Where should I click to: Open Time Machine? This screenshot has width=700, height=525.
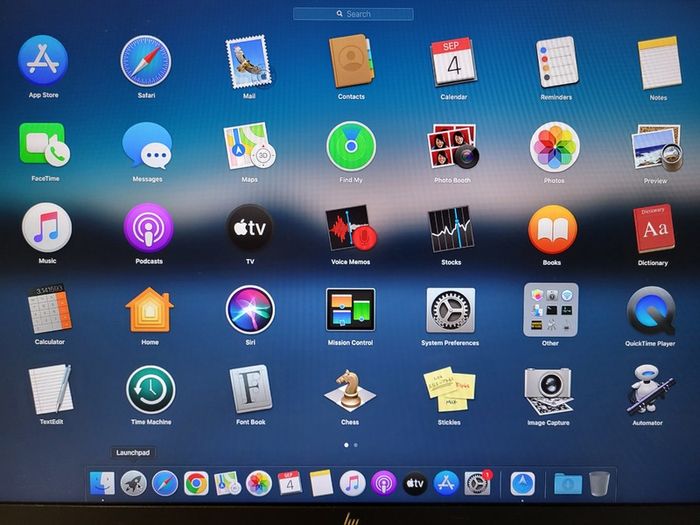151,390
